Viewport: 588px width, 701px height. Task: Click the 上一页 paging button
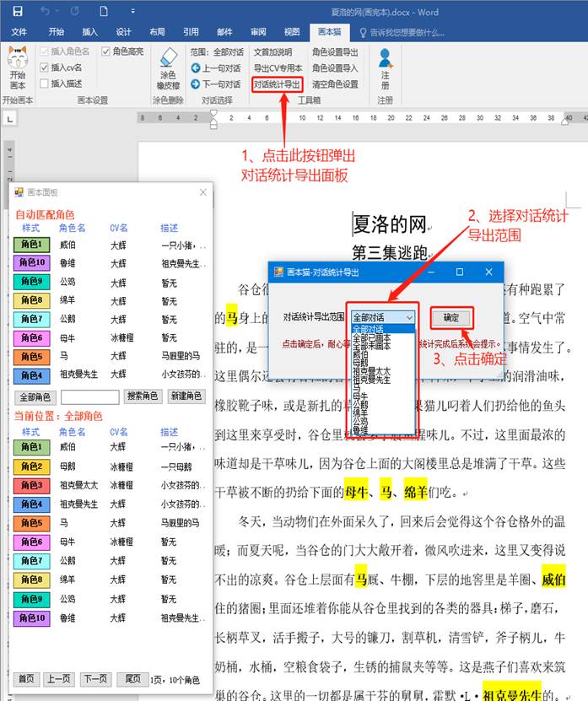pyautogui.click(x=58, y=679)
